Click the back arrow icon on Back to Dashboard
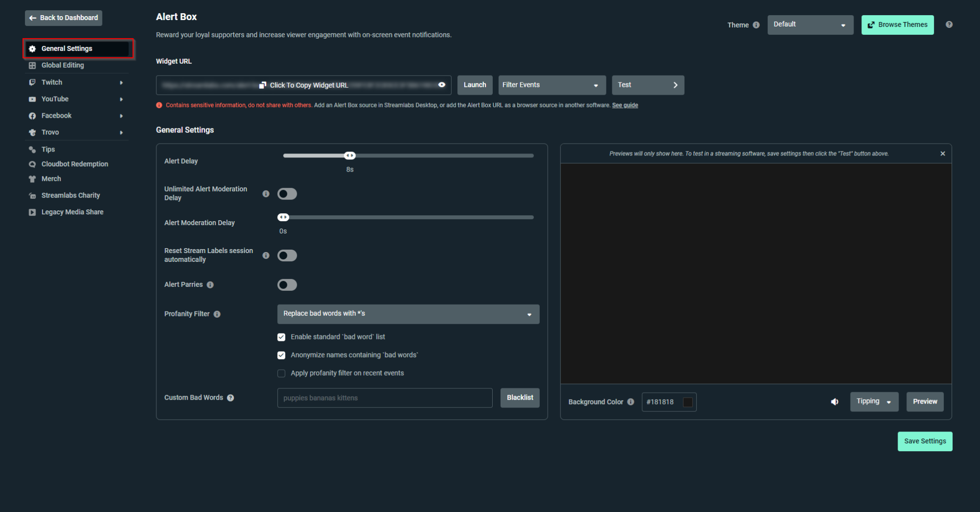Image resolution: width=980 pixels, height=512 pixels. click(33, 18)
